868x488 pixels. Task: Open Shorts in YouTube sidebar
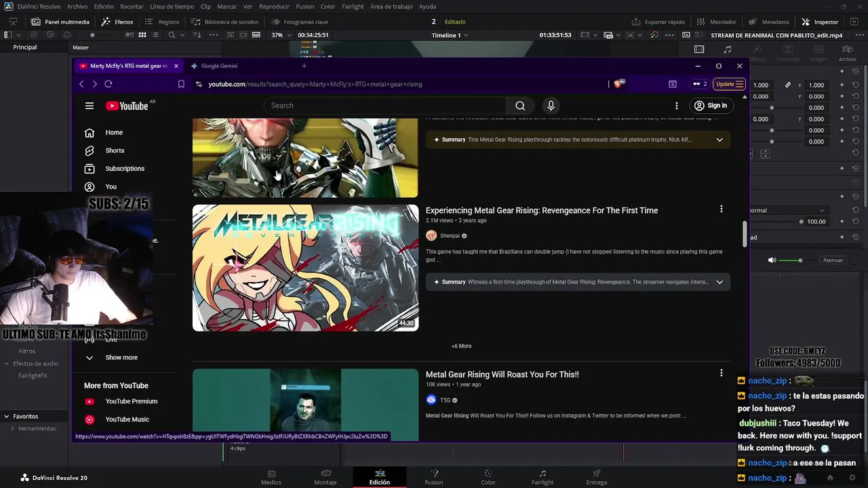point(115,150)
